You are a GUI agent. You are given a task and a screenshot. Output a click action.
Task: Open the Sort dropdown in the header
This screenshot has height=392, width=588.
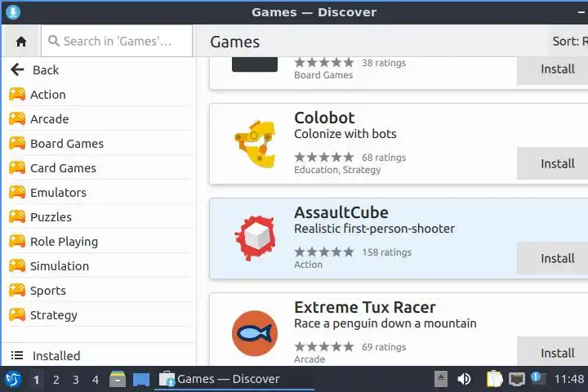click(570, 41)
